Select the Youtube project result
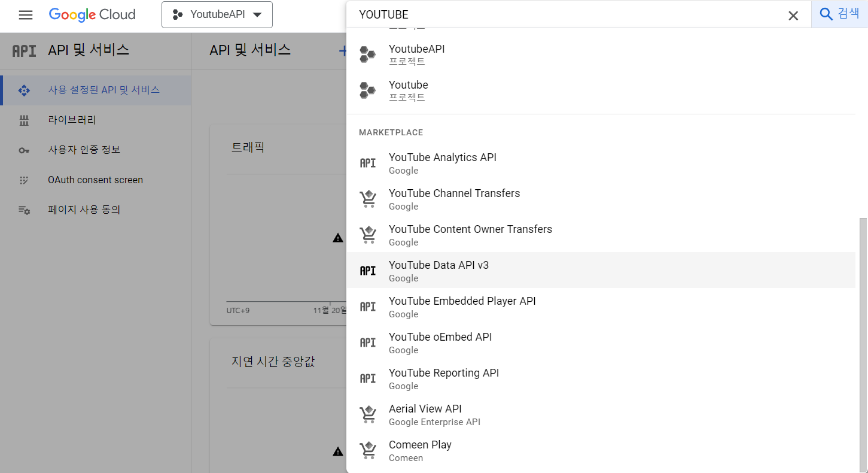The height and width of the screenshot is (473, 868). click(601, 90)
